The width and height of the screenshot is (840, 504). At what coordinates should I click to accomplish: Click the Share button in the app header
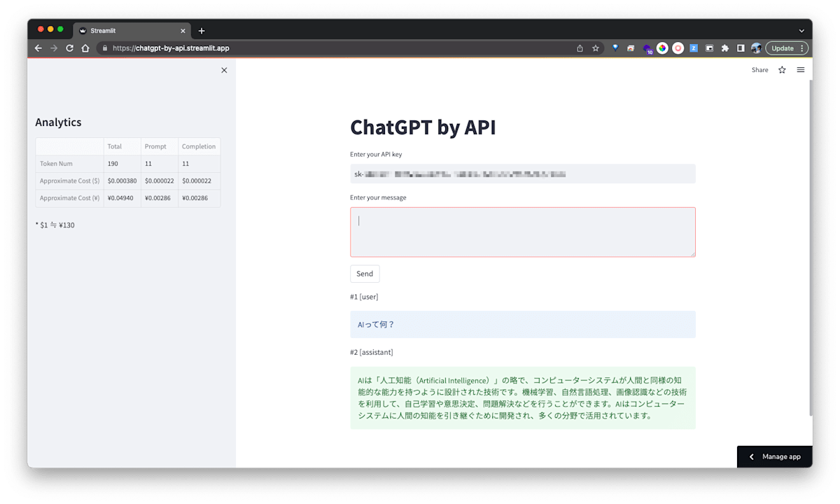759,70
